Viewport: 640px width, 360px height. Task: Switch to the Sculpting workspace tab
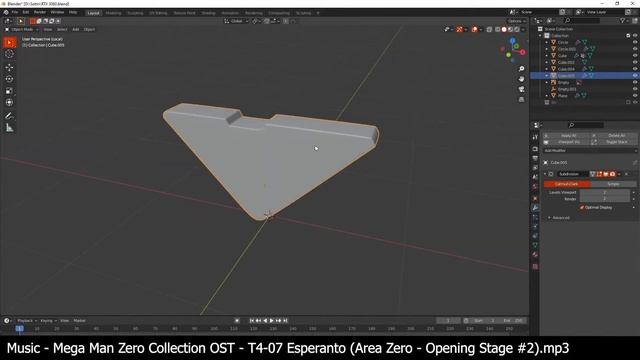tap(135, 13)
